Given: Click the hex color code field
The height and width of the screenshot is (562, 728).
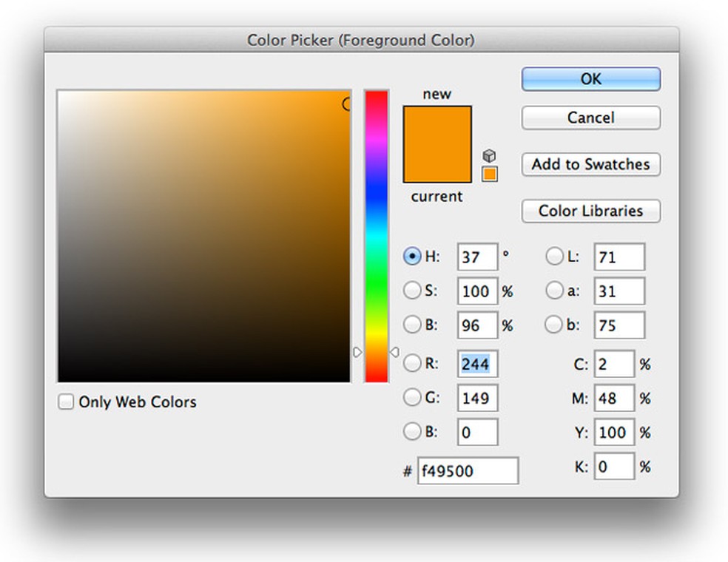Looking at the screenshot, I should [468, 471].
